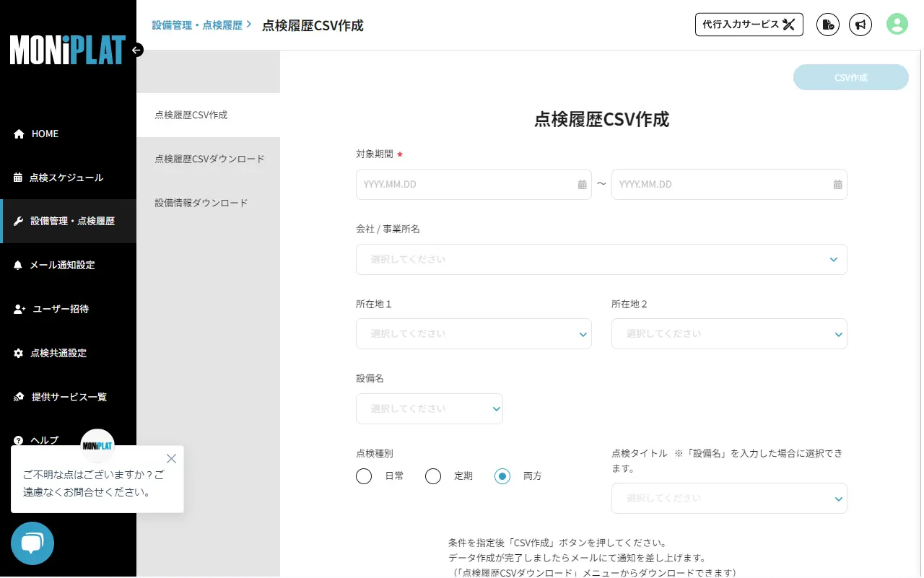Open the 設備名 dropdown list
Viewport: 924px width, 578px height.
click(430, 408)
